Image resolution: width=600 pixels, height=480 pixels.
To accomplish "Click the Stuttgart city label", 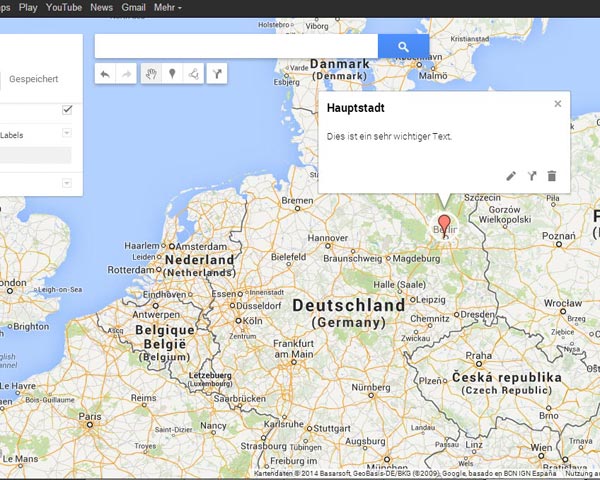I will coord(332,428).
